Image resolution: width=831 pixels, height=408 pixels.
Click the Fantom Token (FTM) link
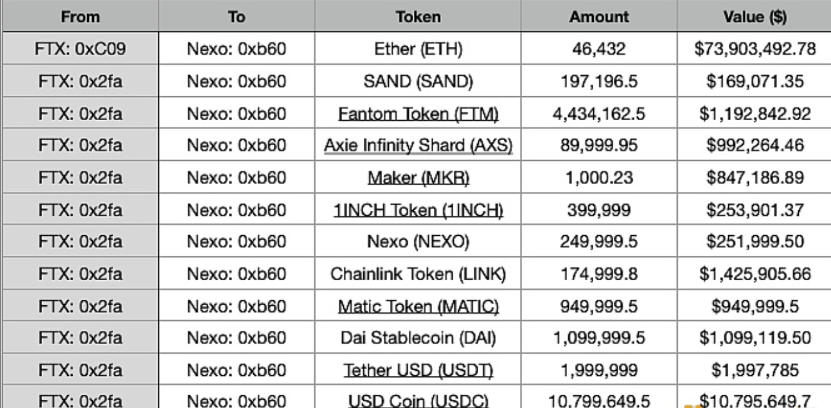(418, 113)
